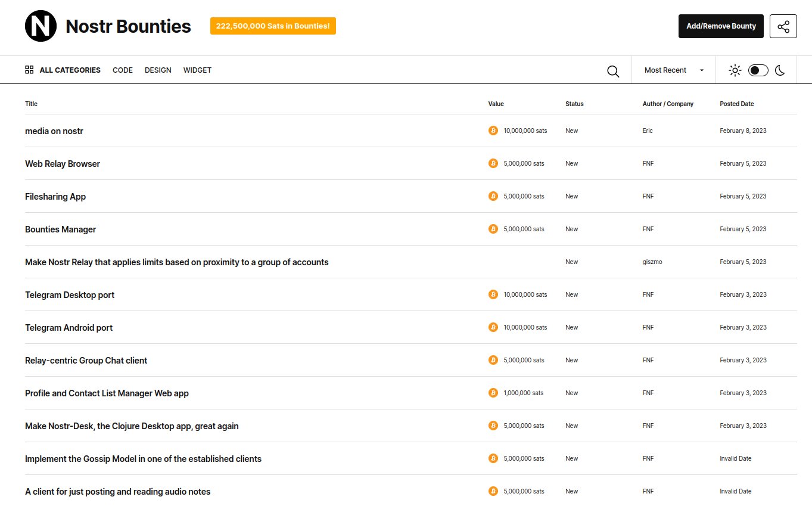Click 'New' status in giszmo's bounty row
The width and height of the screenshot is (812, 506).
571,262
